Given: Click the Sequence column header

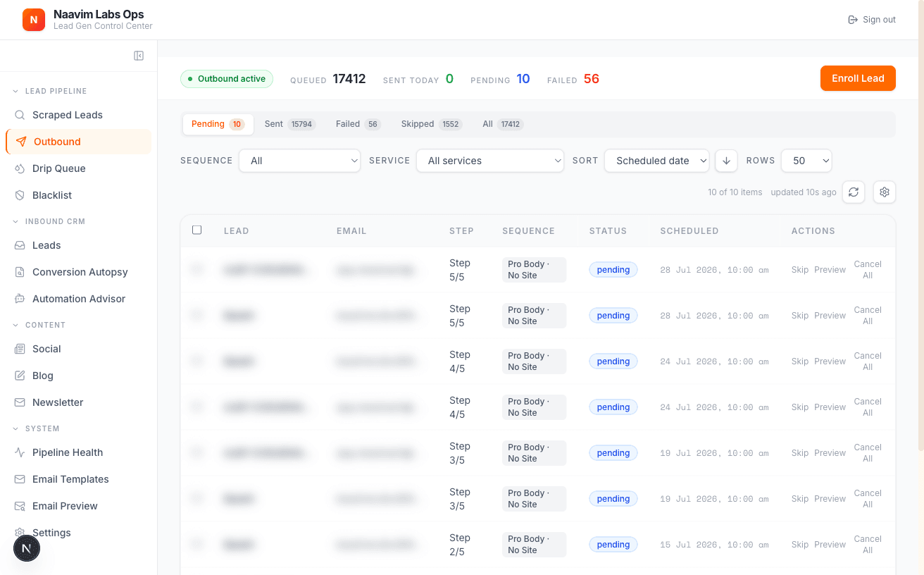Looking at the screenshot, I should 528,230.
